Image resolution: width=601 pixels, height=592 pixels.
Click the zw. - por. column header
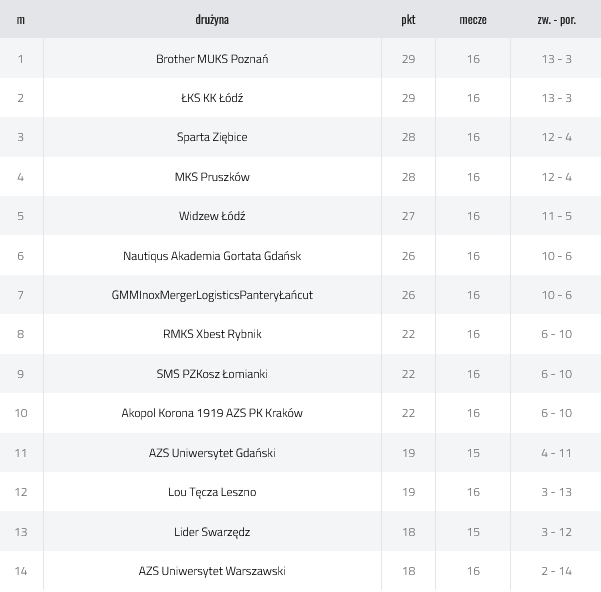point(556,20)
